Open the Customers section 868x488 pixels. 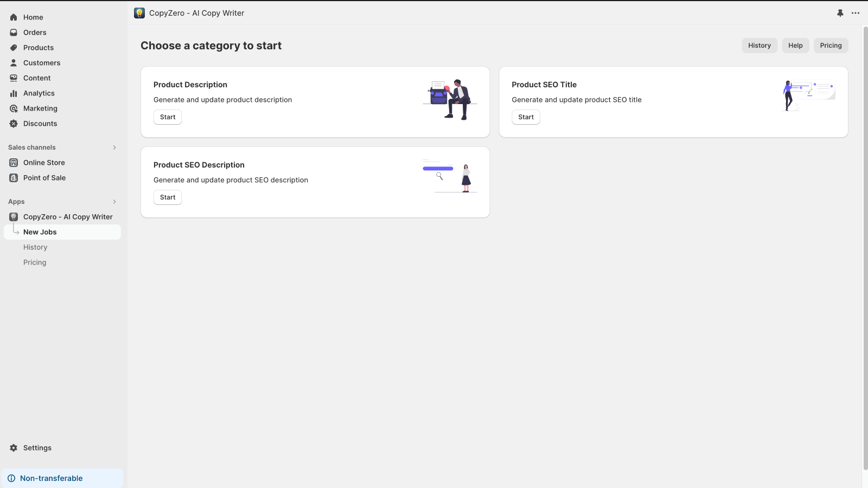41,62
